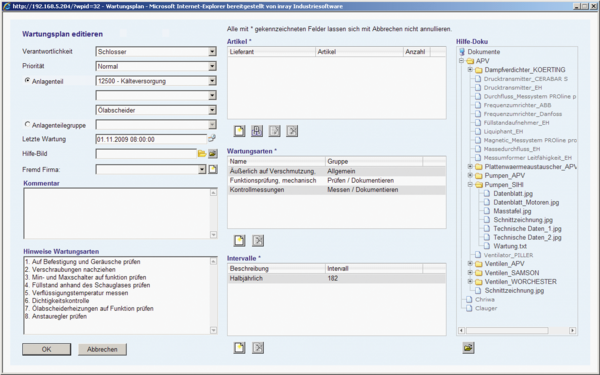Open Frequenzumrichter_ABB document
The width and height of the screenshot is (600, 375).
[x=517, y=105]
